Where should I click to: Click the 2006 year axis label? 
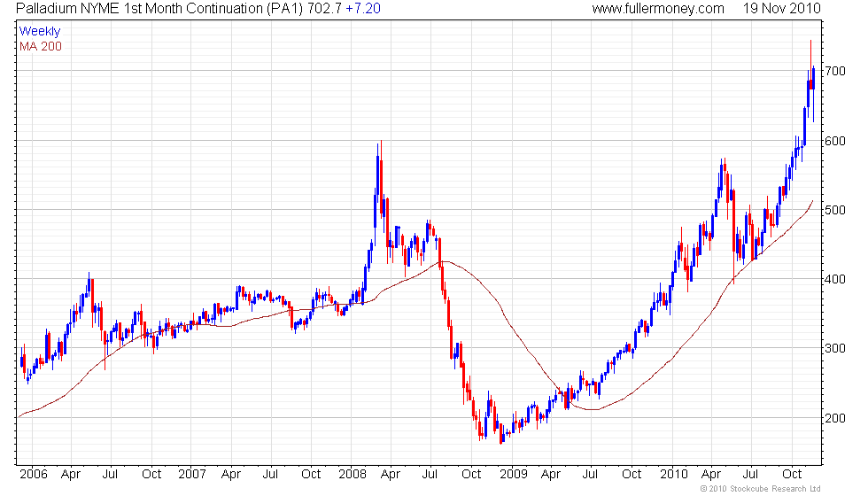[34, 475]
